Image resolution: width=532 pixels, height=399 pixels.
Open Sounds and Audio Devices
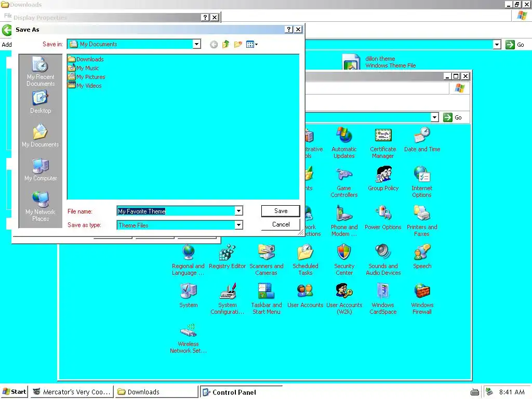[x=383, y=260]
